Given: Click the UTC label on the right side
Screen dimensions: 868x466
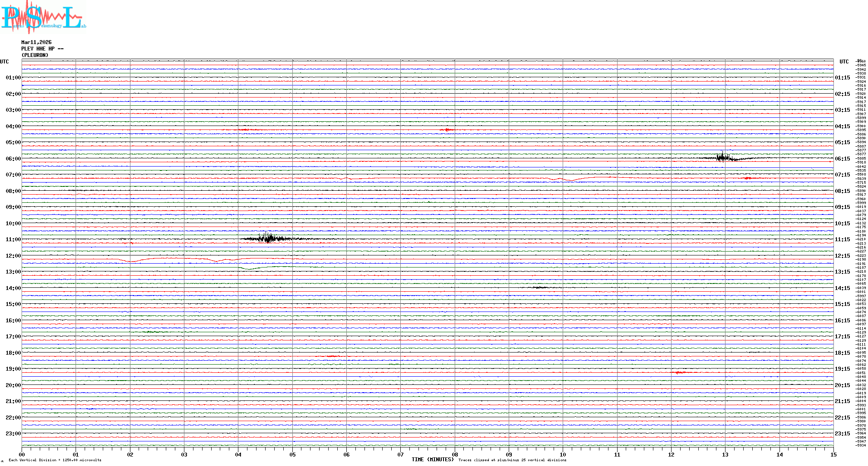Looking at the screenshot, I should click(844, 62).
